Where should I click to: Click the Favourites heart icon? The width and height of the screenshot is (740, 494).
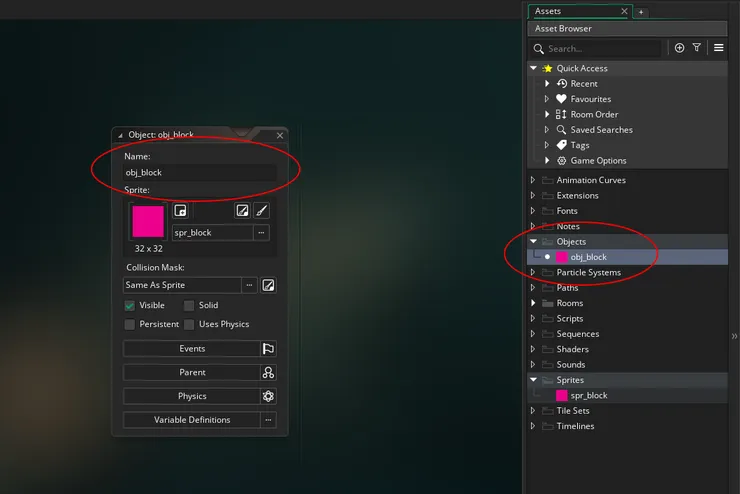tap(561, 99)
